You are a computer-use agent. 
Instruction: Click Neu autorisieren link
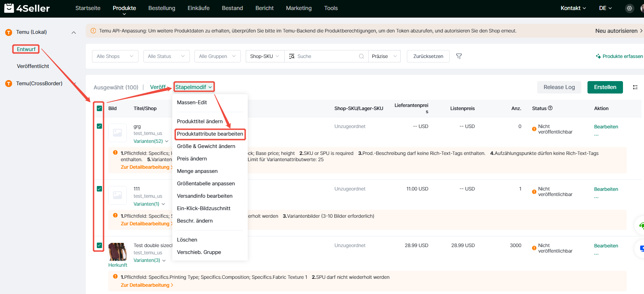pos(619,31)
